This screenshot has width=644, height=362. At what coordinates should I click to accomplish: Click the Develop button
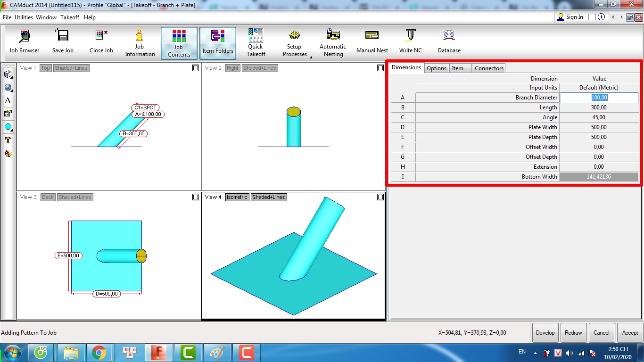[545, 332]
